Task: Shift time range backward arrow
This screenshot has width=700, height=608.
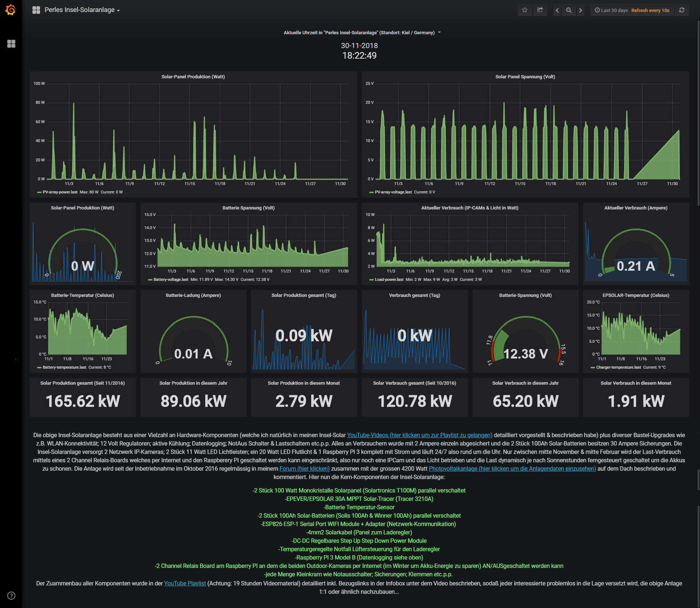Action: 557,10
